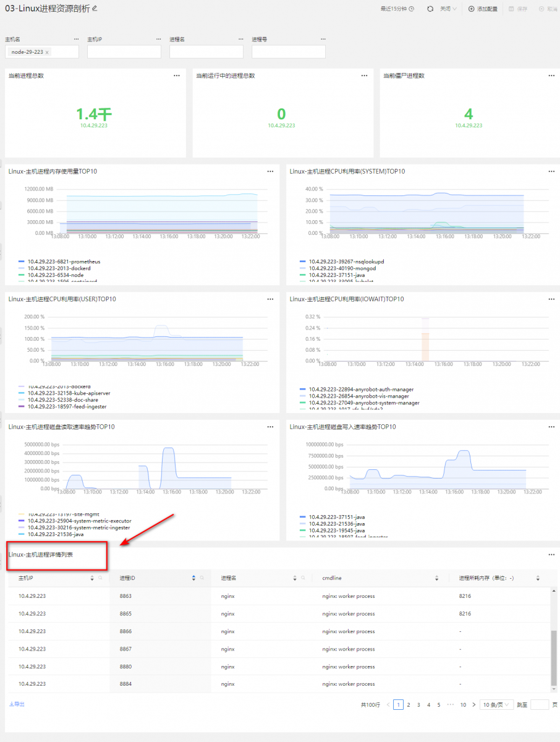
Task: Go to page 2 of the table
Action: 409,705
